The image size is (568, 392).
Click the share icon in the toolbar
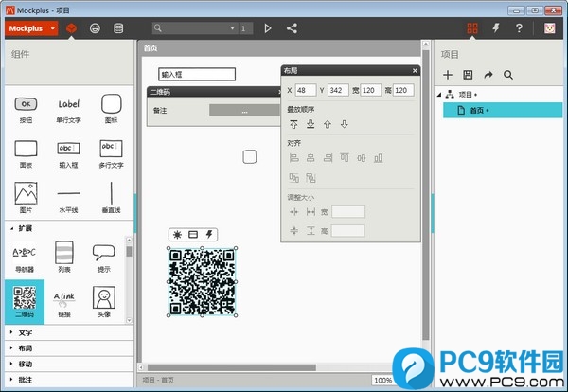coord(292,28)
